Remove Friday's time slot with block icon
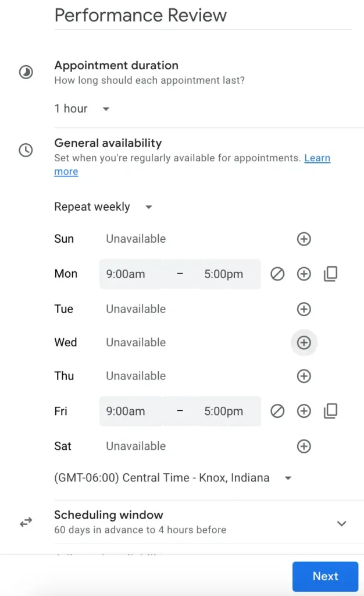364x596 pixels. point(277,411)
